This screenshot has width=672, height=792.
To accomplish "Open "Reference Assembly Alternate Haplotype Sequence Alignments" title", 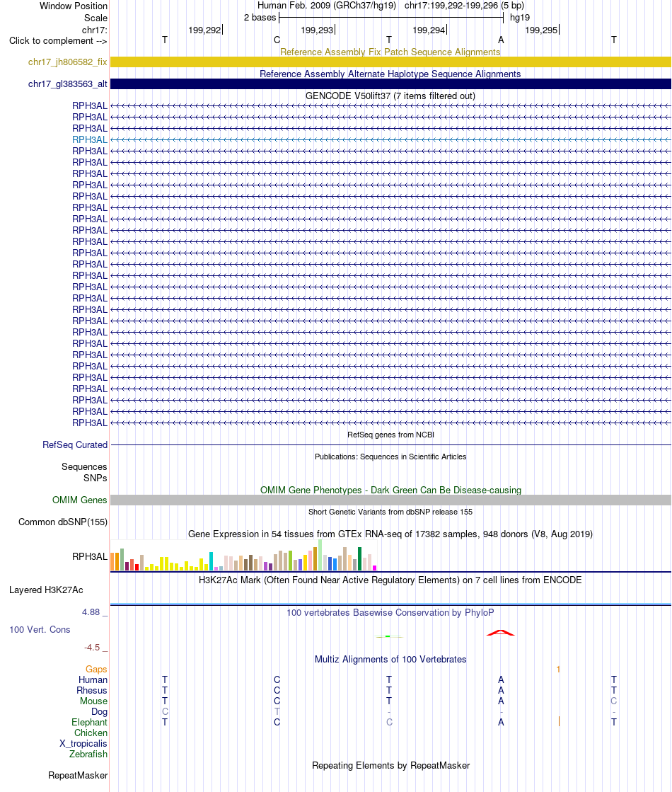I will click(390, 74).
